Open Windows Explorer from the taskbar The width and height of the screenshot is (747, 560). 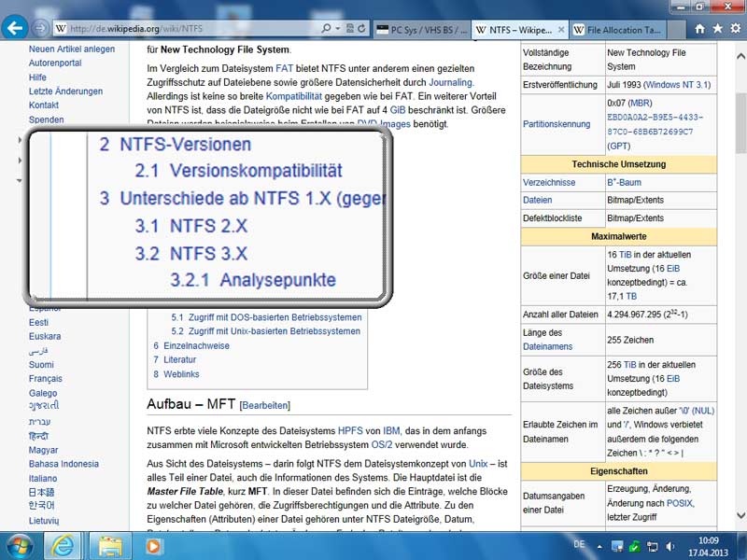coord(111,543)
